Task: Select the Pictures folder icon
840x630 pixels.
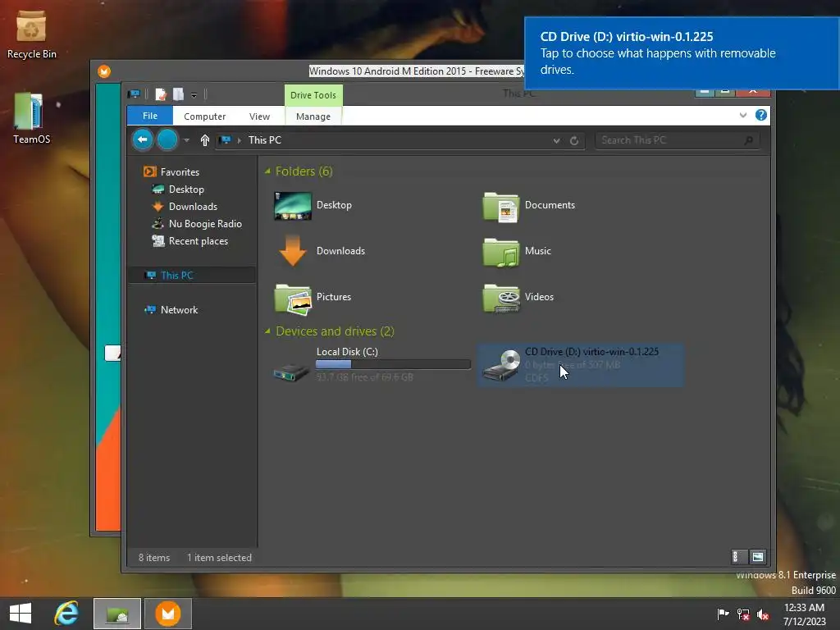Action: pyautogui.click(x=293, y=299)
